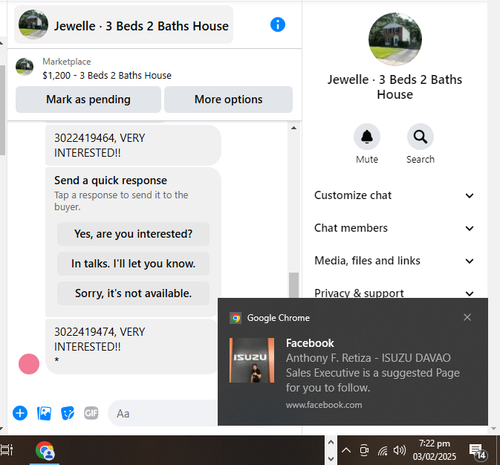Show hidden tray icons with the up caret
The width and height of the screenshot is (500, 465).
tap(346, 450)
